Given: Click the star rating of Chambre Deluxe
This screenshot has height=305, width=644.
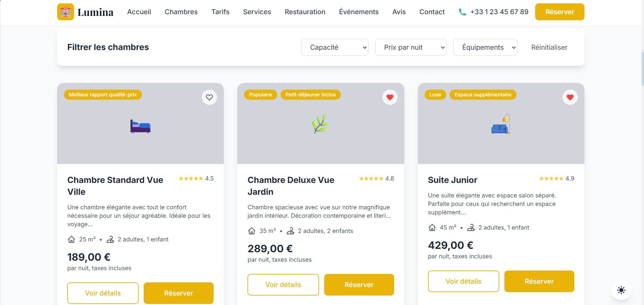Looking at the screenshot, I should click(x=371, y=179).
